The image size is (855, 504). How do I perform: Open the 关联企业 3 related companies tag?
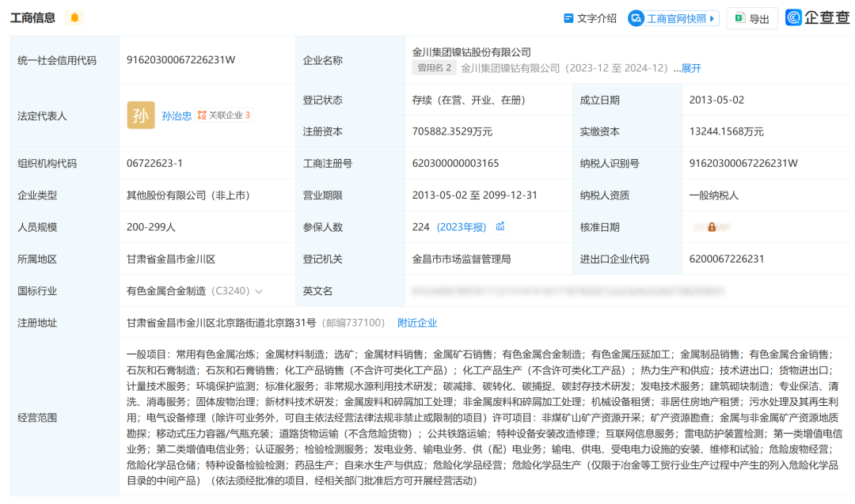pos(224,115)
